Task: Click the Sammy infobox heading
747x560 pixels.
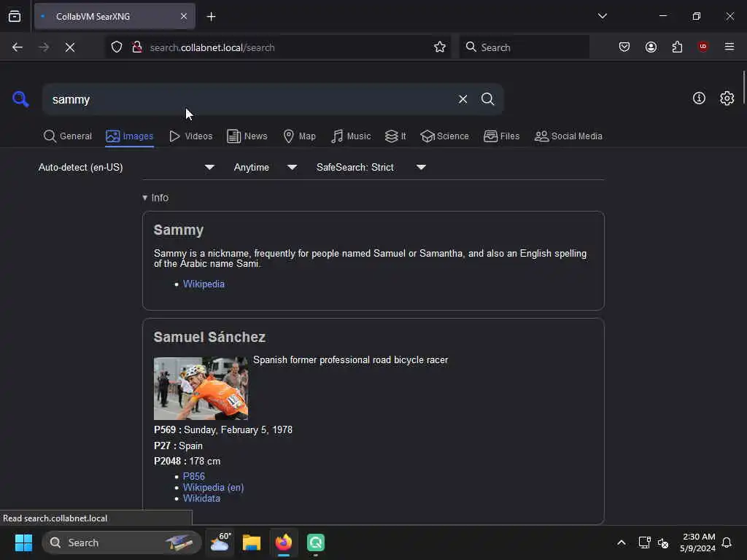Action: [x=178, y=230]
